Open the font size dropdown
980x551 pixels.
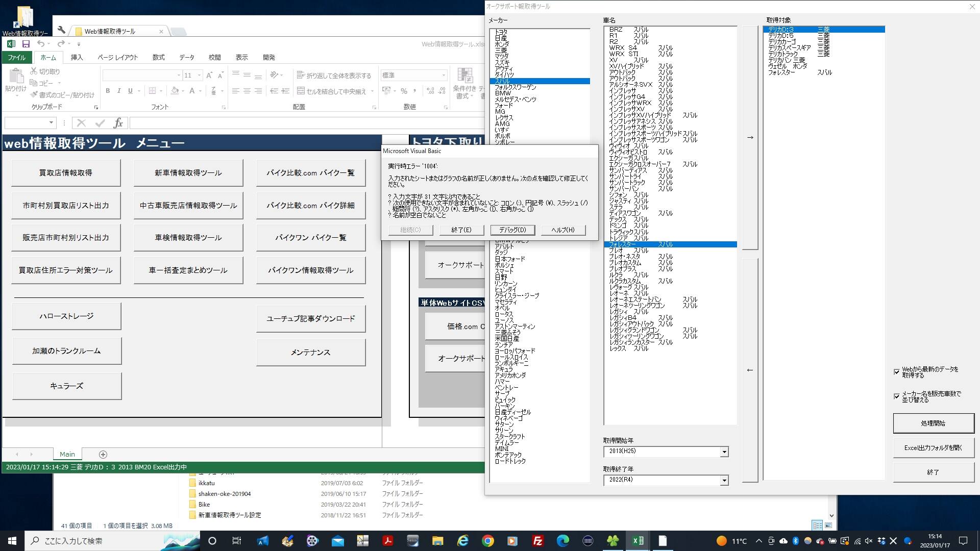[200, 76]
